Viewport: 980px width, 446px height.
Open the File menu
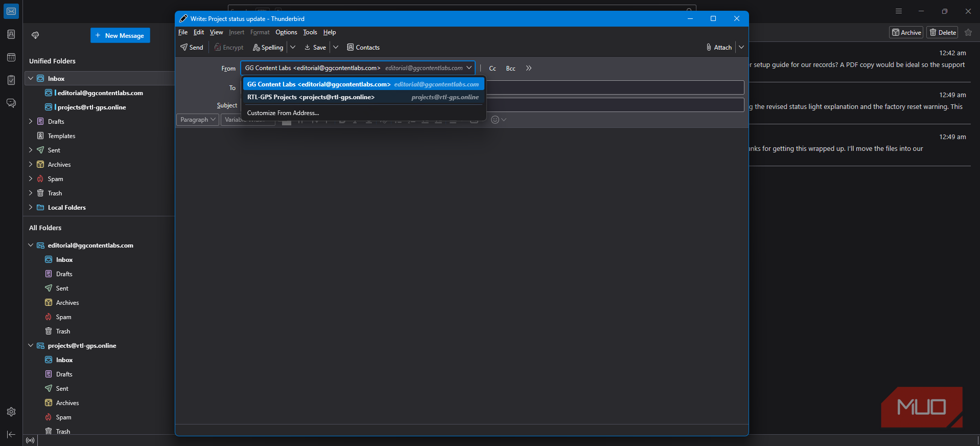(x=183, y=32)
